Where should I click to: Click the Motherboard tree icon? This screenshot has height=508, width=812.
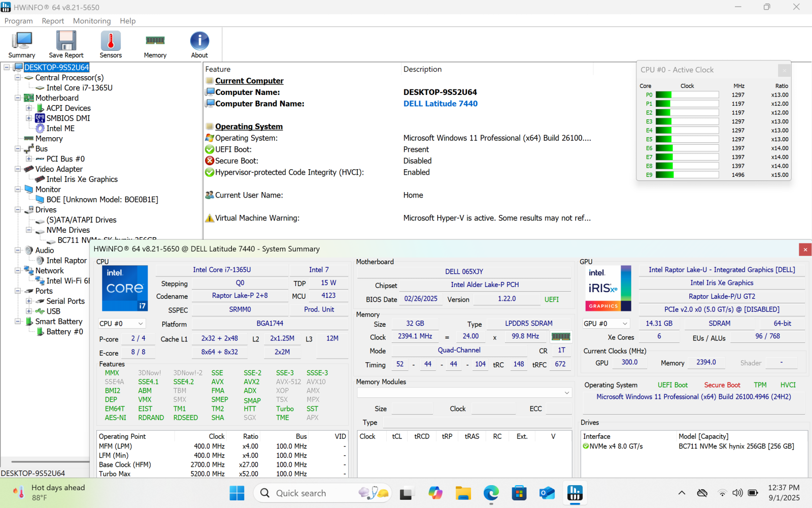tap(29, 98)
